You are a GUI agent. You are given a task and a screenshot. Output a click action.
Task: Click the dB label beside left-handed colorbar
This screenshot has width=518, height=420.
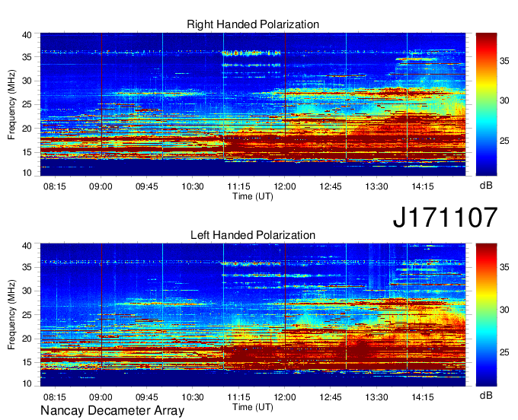[x=486, y=395]
